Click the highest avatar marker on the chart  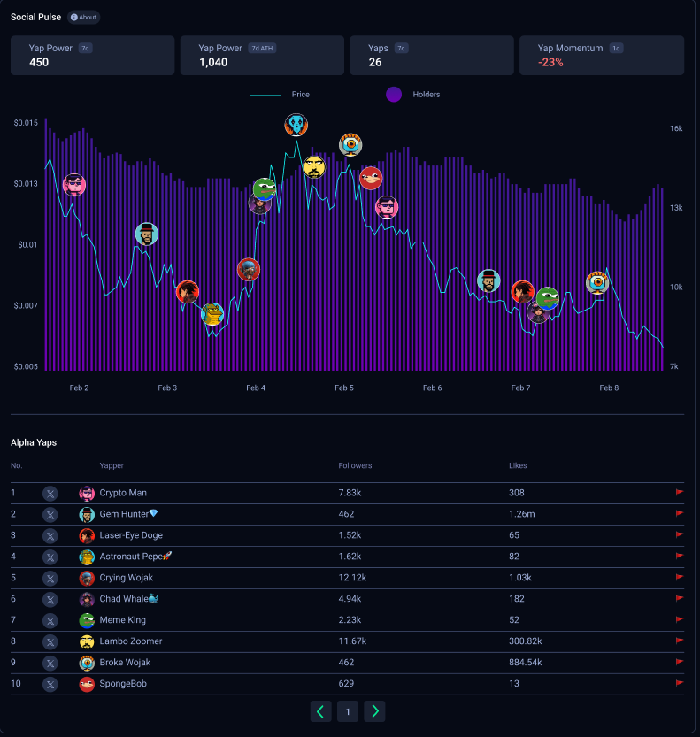(x=296, y=125)
